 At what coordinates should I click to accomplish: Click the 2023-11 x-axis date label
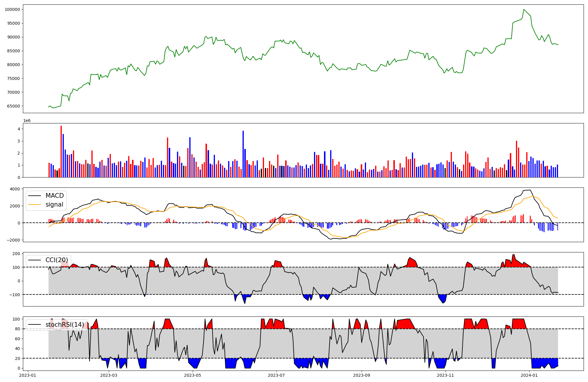click(445, 375)
